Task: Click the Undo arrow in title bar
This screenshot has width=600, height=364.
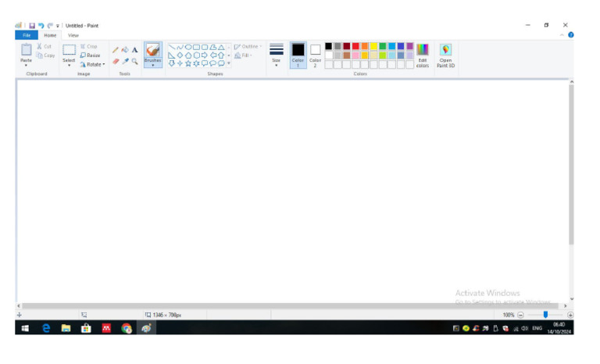Action: (x=41, y=26)
